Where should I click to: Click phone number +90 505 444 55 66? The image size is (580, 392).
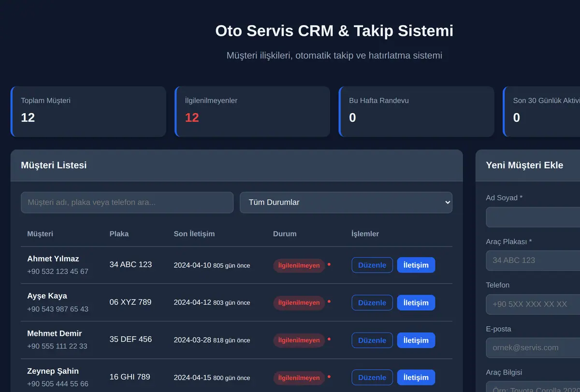[58, 384]
